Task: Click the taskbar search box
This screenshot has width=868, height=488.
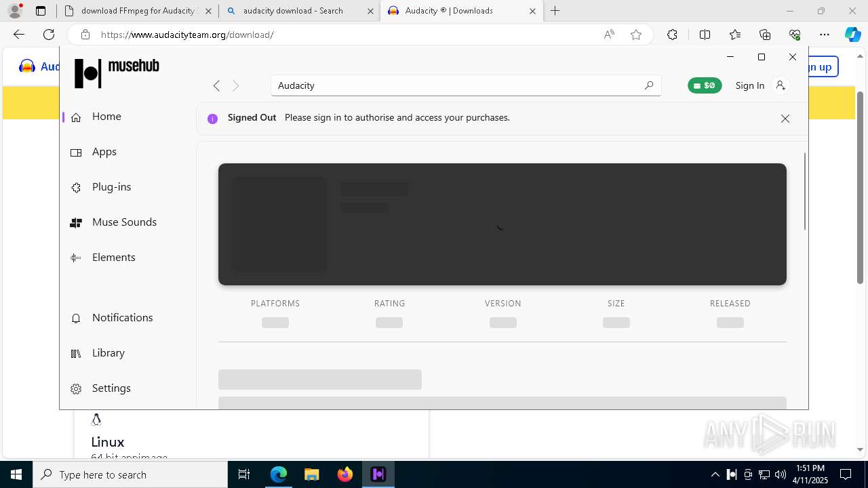Action: [x=130, y=474]
